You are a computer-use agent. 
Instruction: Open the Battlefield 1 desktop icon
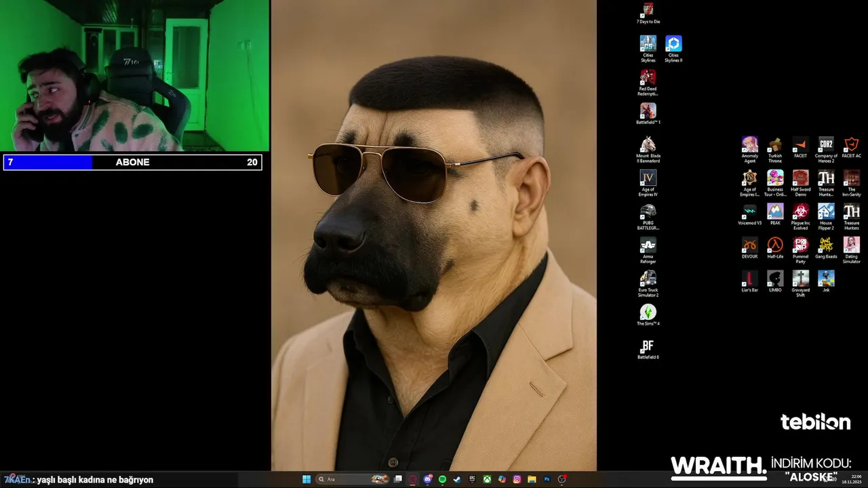point(648,114)
